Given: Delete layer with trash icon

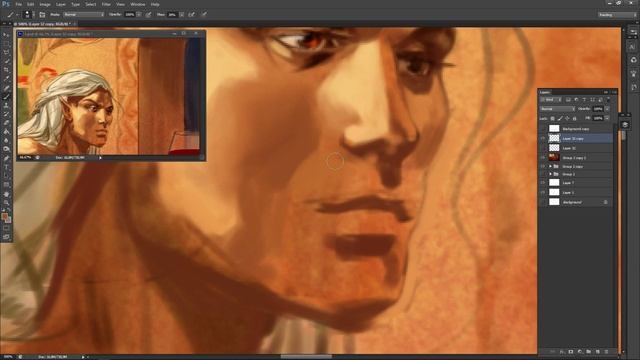Looking at the screenshot, I should (x=606, y=351).
